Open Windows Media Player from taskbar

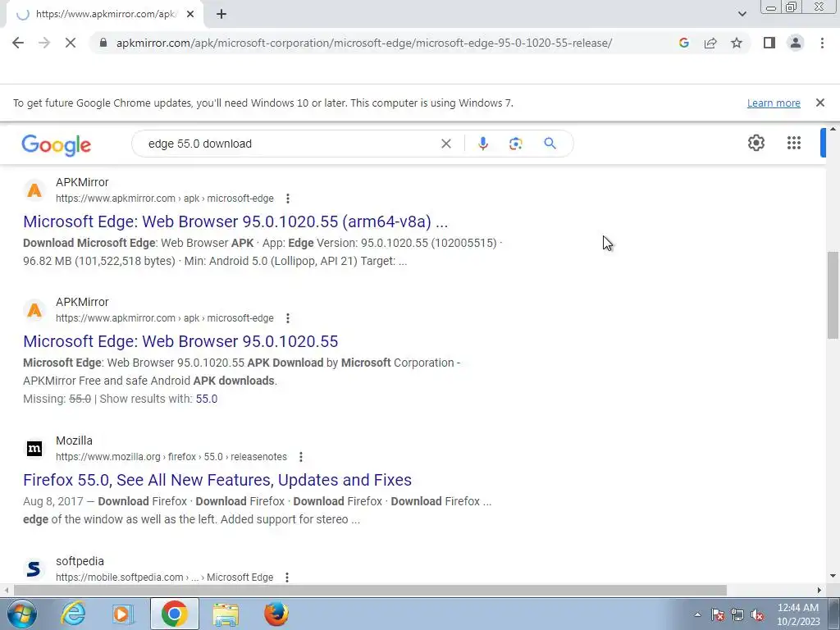coord(123,614)
